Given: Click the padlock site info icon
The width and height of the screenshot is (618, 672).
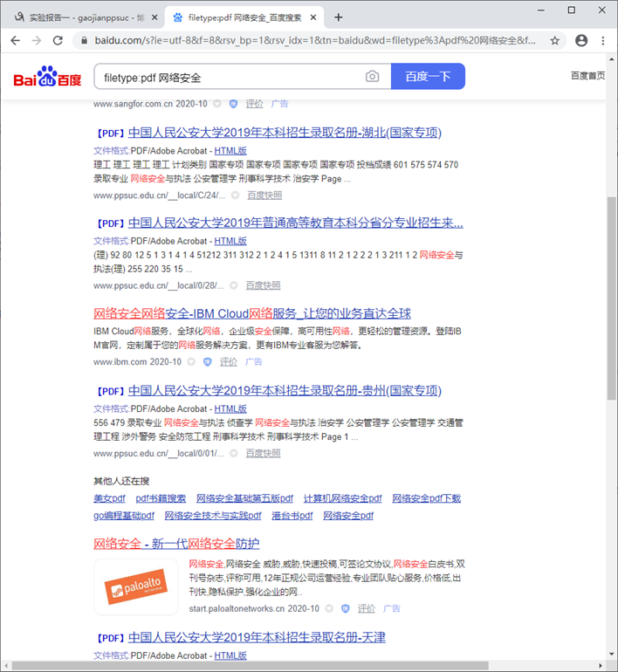Looking at the screenshot, I should [x=85, y=41].
